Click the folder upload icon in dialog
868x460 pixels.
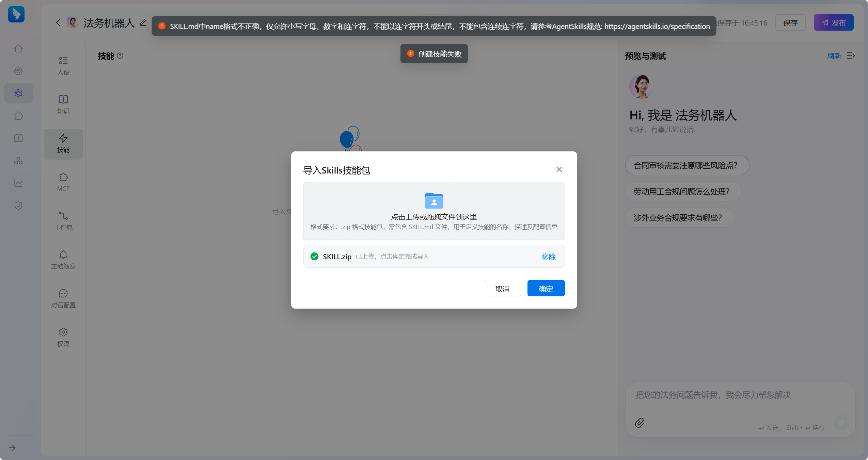434,201
